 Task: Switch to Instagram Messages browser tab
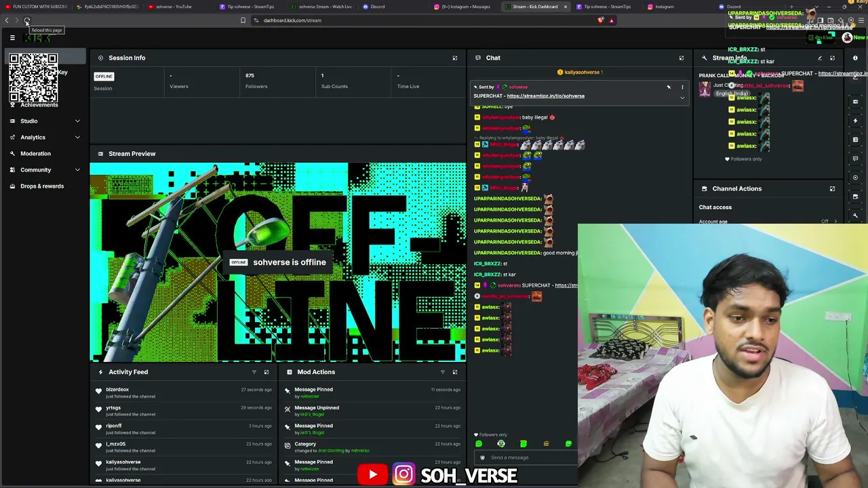click(x=465, y=7)
